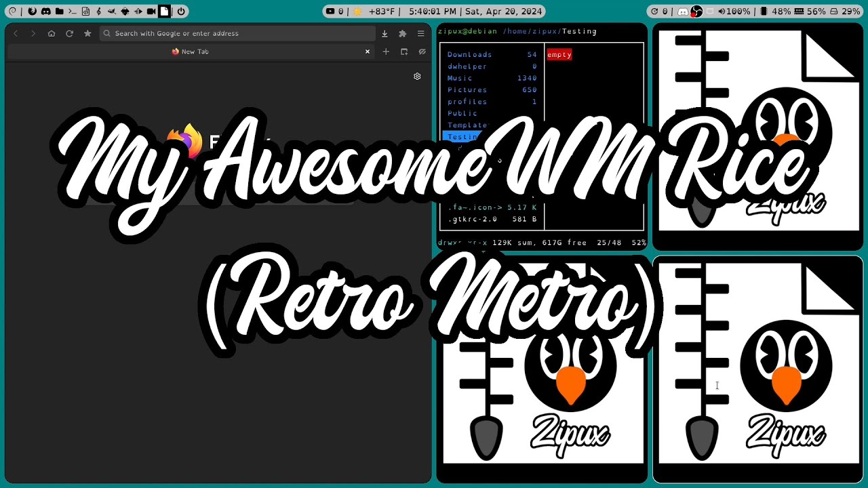Select dwhelper folder in terminal file manager
Image resolution: width=868 pixels, height=488 pixels.
point(492,66)
